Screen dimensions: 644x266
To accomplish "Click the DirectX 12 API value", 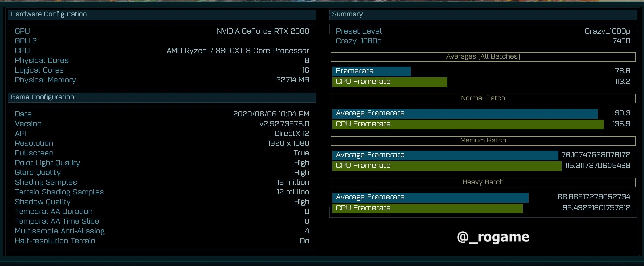I will click(x=292, y=134).
